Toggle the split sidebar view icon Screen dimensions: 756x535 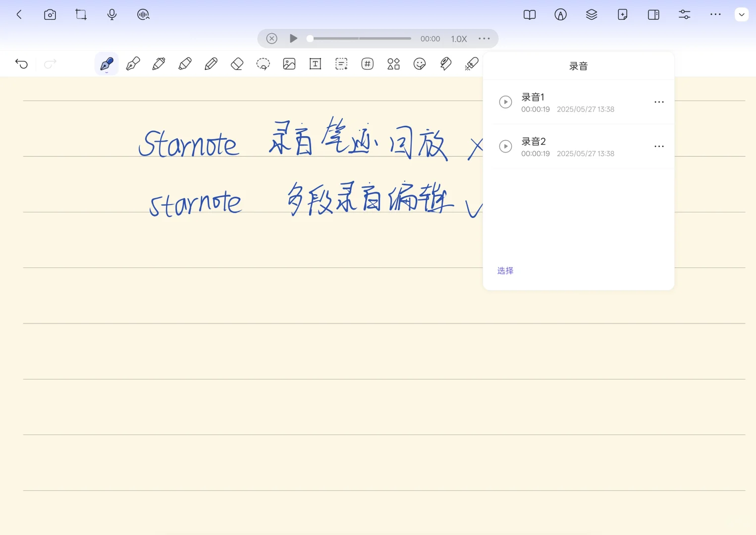point(653,15)
